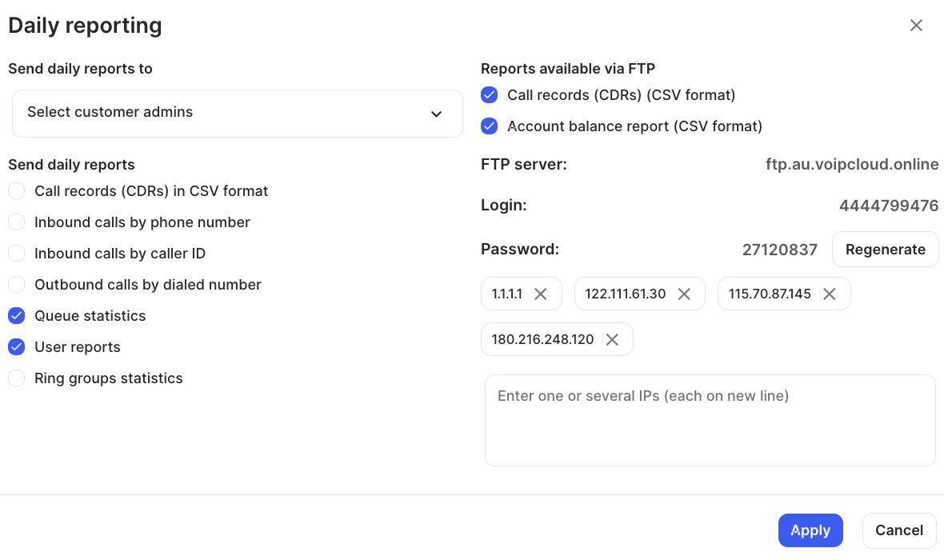Uncheck FTP Call records (CDRs) (CSV format)
The image size is (944, 560).
[x=489, y=95]
